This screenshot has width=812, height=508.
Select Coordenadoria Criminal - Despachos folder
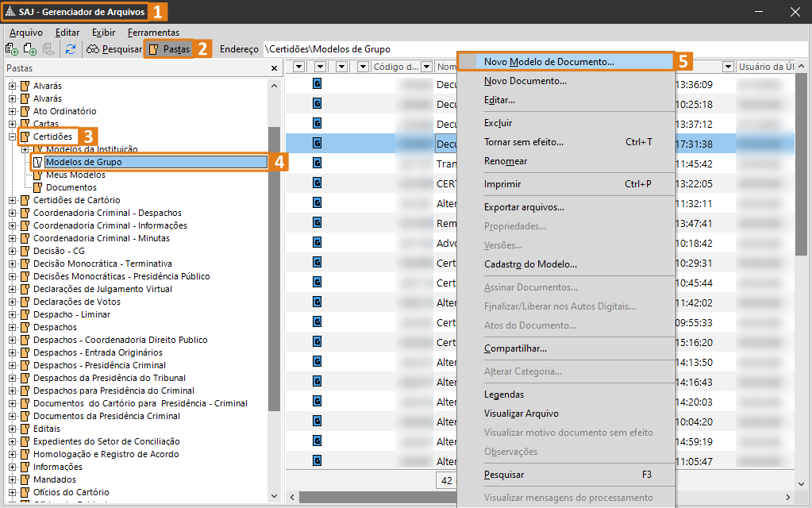tap(107, 213)
